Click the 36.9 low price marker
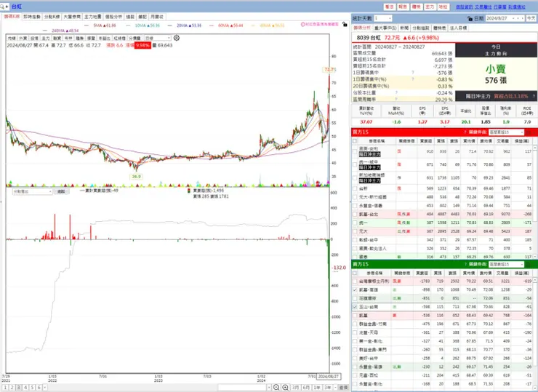538x392 pixels. point(136,177)
